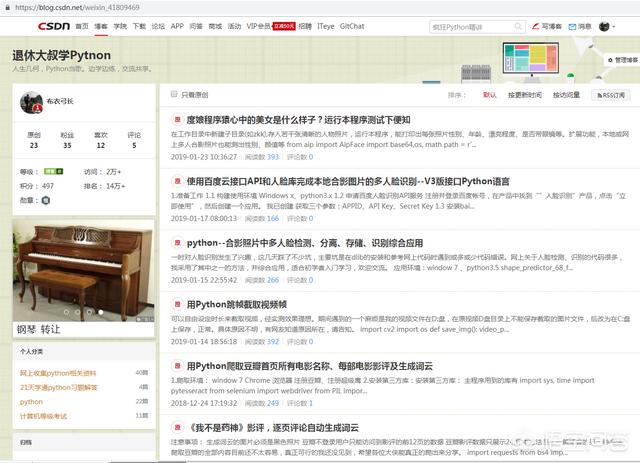Screen dimensions: 640x463
Task: Expand the dropdown arrow beside the top avatar
Action: point(613,27)
